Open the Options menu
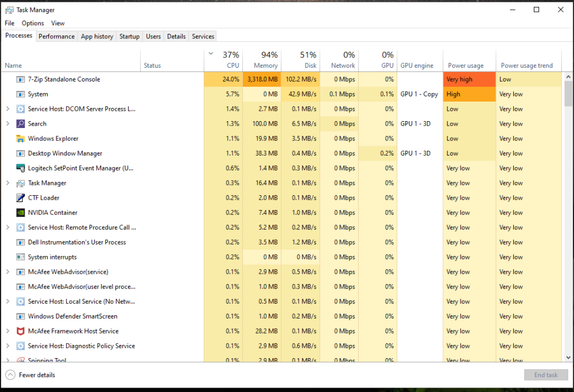 (32, 23)
